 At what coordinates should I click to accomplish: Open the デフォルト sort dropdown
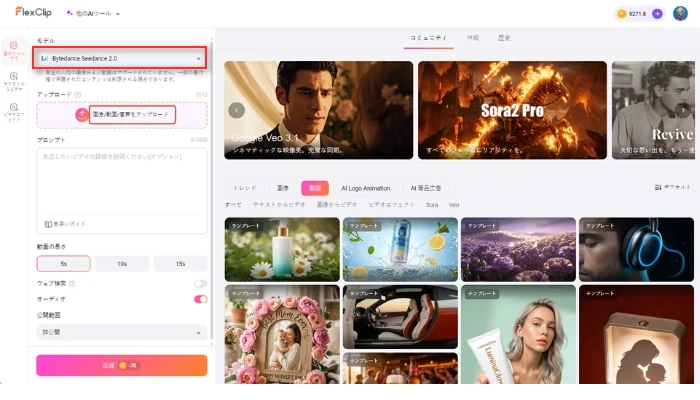pyautogui.click(x=672, y=187)
